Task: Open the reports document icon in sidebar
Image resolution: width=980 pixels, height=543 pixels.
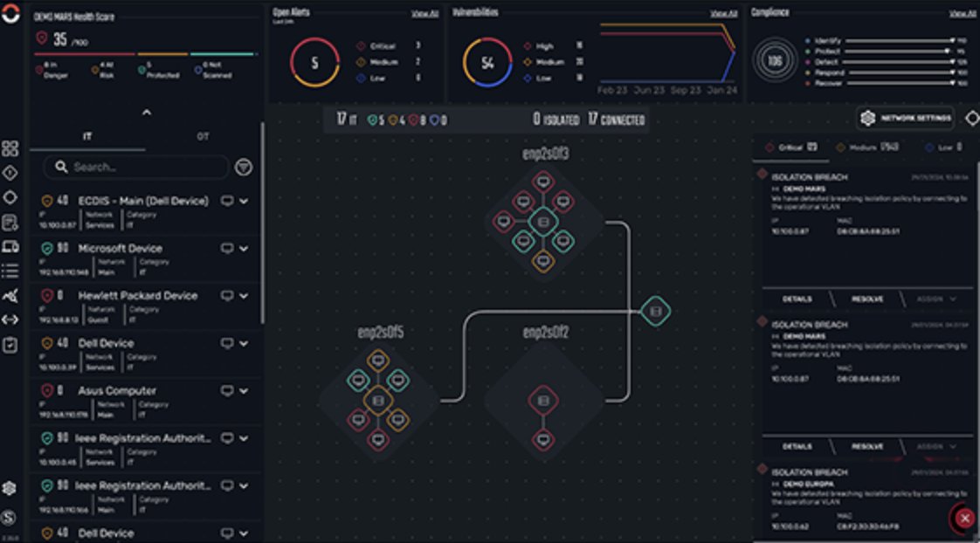Action: 10,223
